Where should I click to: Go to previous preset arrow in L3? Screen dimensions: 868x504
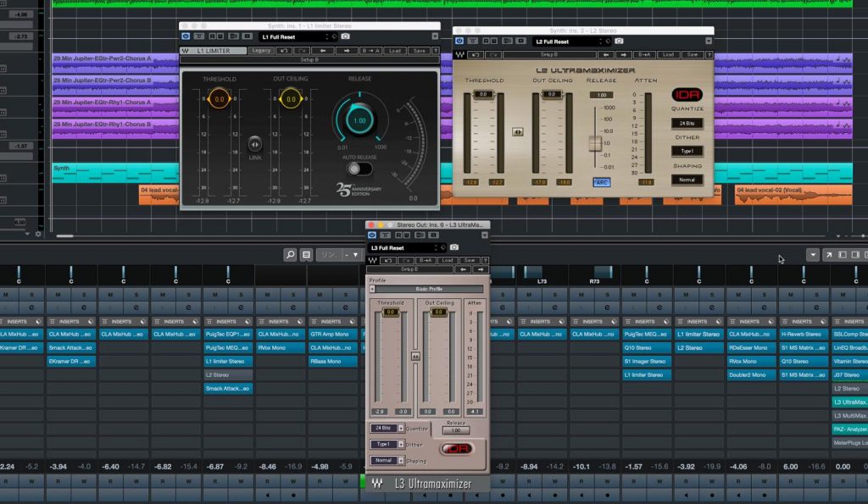[x=463, y=269]
